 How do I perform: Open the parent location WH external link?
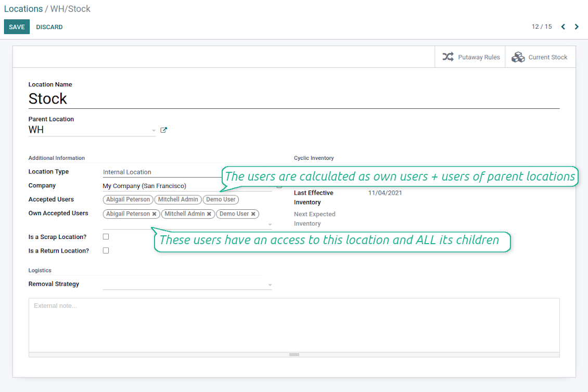[x=163, y=130]
